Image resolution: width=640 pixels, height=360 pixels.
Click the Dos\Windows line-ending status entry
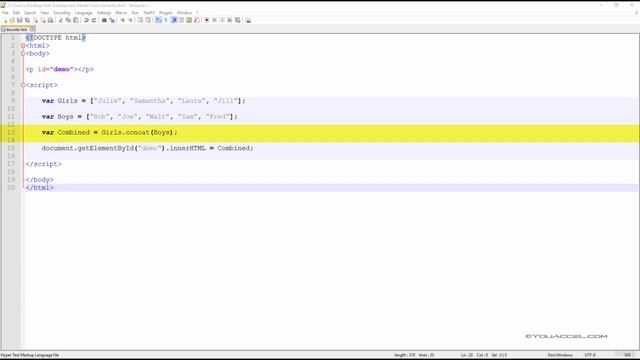[560, 355]
